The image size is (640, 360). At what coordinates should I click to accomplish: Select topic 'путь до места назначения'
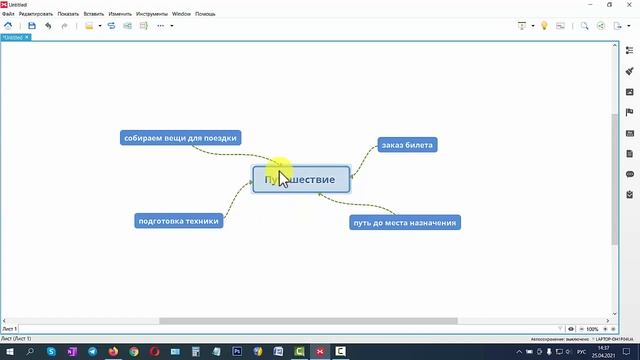(x=405, y=223)
